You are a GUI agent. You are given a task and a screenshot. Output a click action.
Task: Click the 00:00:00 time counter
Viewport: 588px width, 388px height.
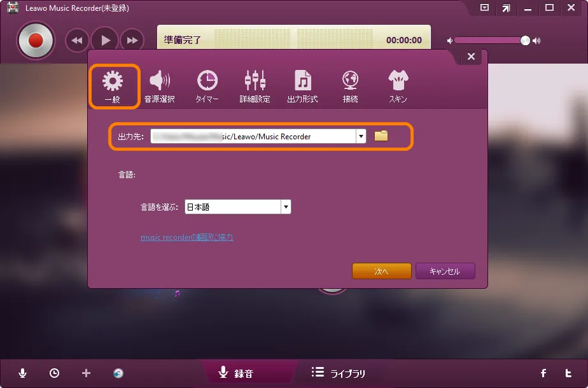[x=404, y=40]
